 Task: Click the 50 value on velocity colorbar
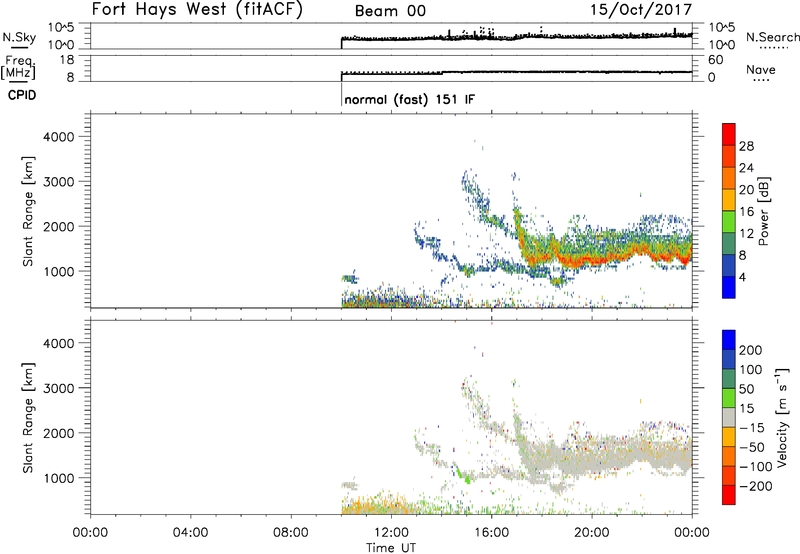pos(746,389)
